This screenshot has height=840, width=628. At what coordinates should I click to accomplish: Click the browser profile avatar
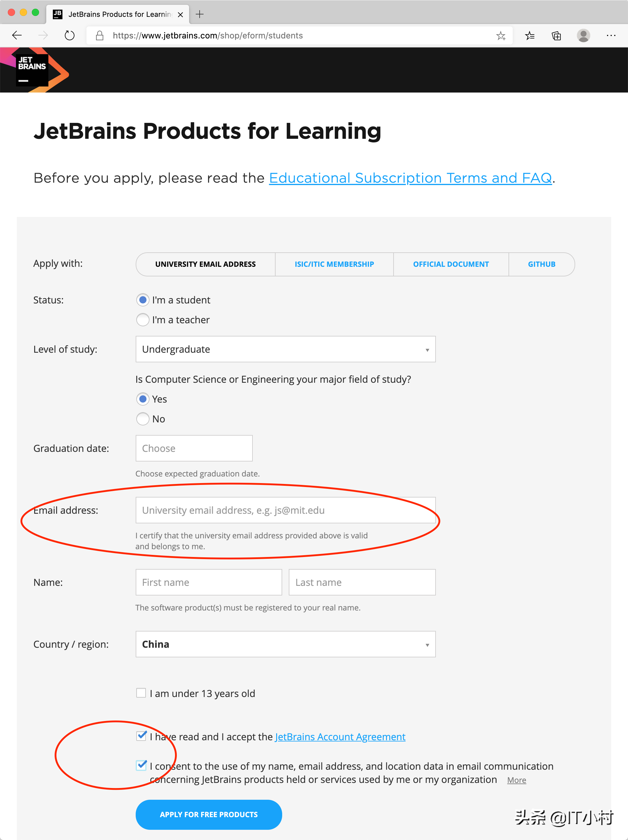click(x=583, y=35)
